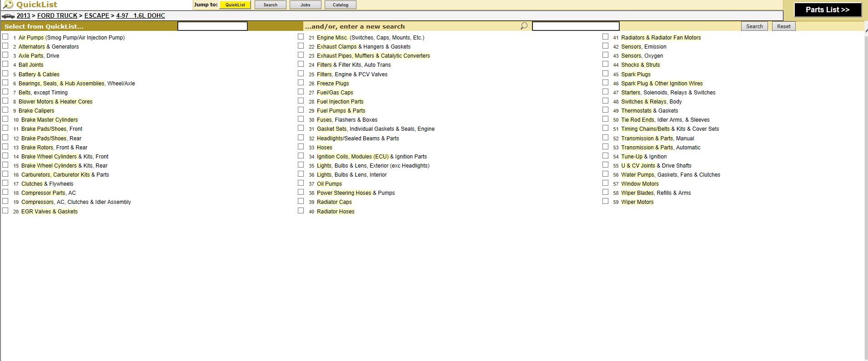This screenshot has height=361, width=868.
Task: Click the Reset button
Action: click(x=783, y=26)
